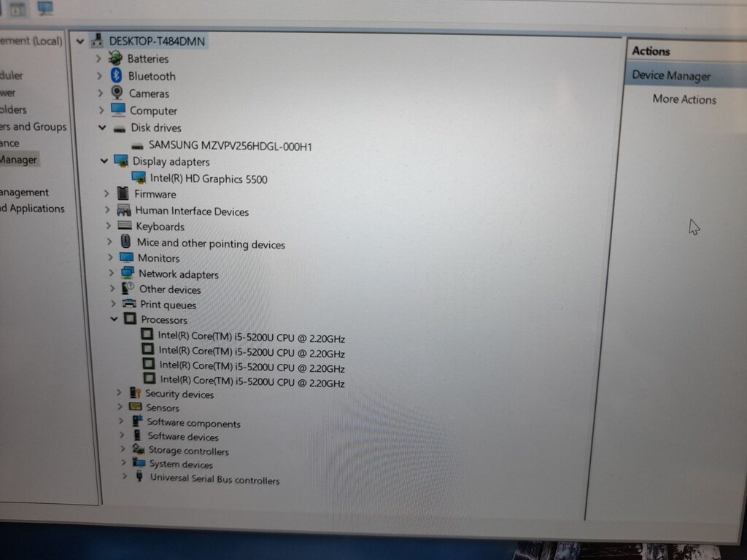This screenshot has width=747, height=560.
Task: Select the Human Interface Devices label
Action: (192, 211)
